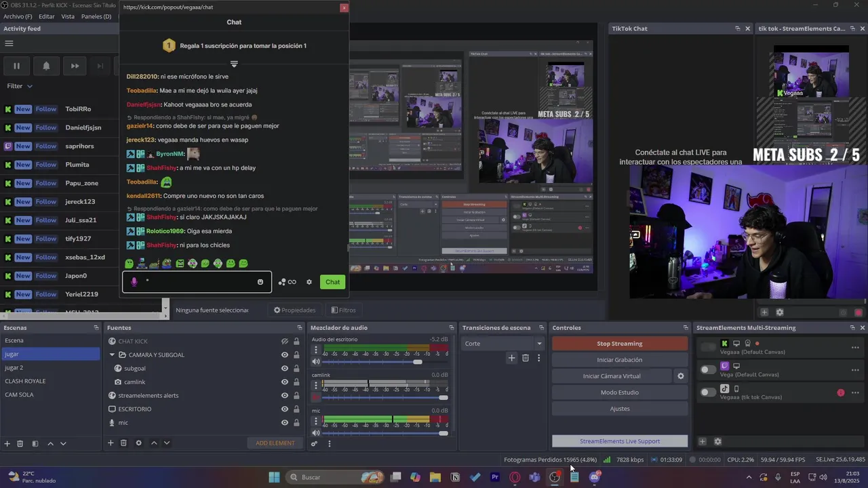The width and height of the screenshot is (868, 488).
Task: Hide the streamelements alerts source
Action: coord(285,396)
